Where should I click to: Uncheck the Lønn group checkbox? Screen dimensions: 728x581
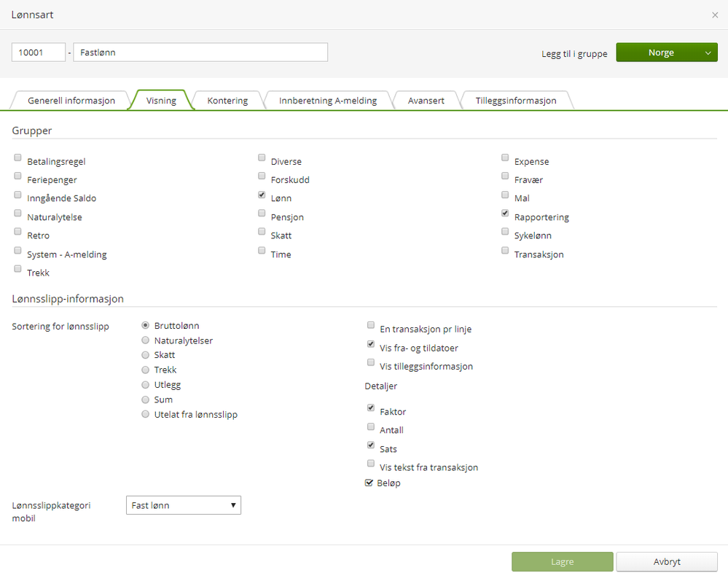tap(262, 195)
